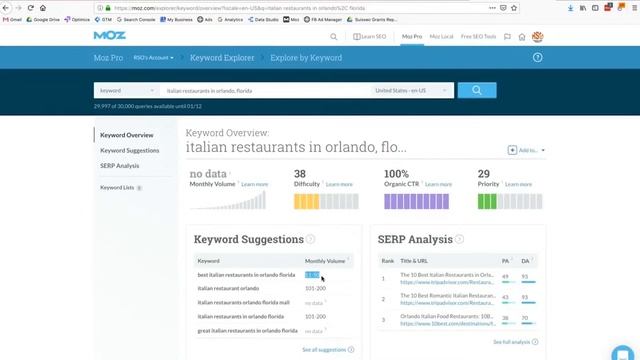This screenshot has height=360, width=640.
Task: Open the page actions three-dot menu
Action: [492, 8]
